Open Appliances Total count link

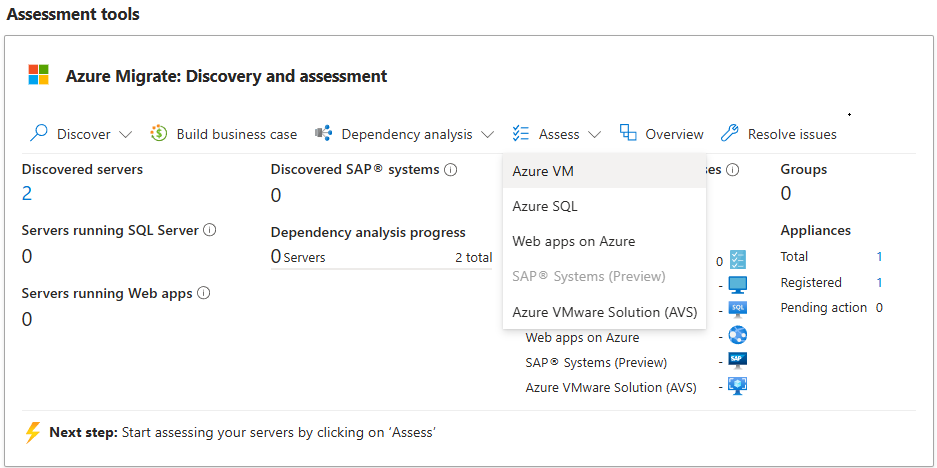pos(879,257)
